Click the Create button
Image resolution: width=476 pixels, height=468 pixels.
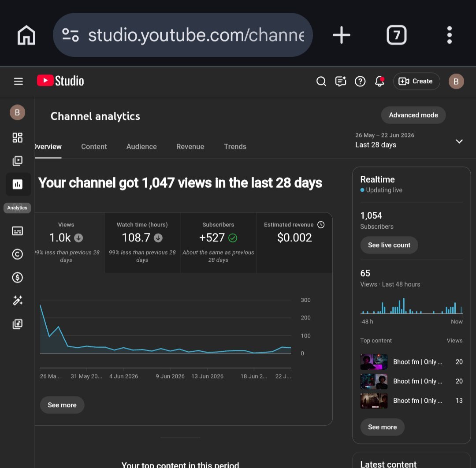(416, 82)
